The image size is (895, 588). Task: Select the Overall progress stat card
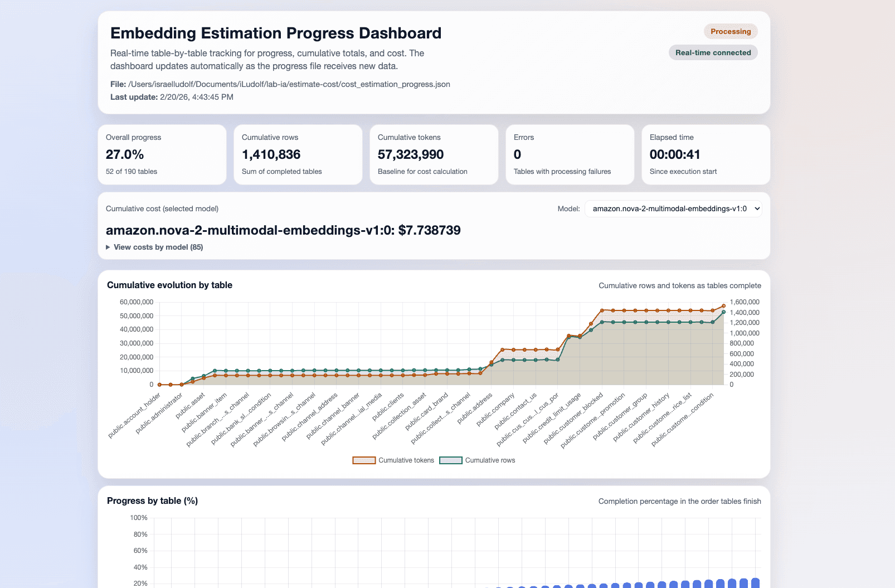pos(162,154)
